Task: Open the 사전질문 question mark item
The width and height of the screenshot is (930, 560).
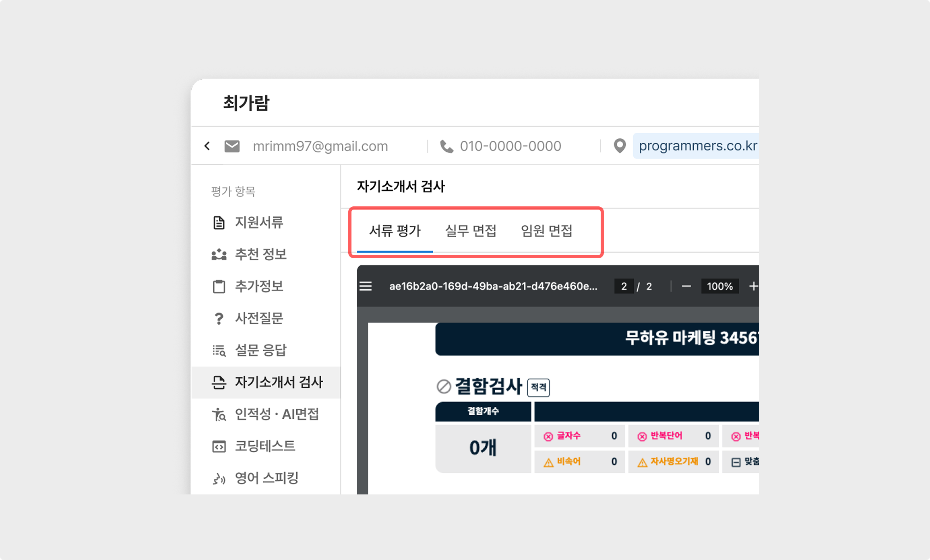Action: tap(259, 318)
